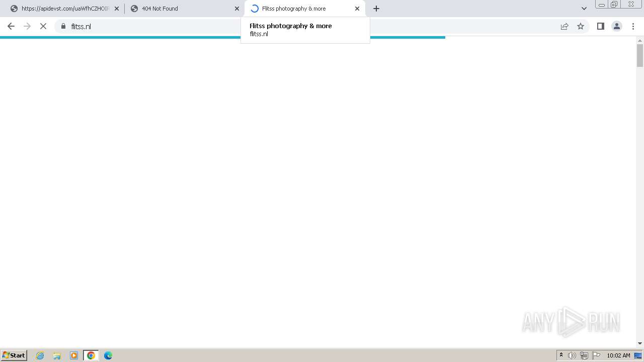View site information via lock icon
Screen dimensions: 644x362
tap(63, 26)
